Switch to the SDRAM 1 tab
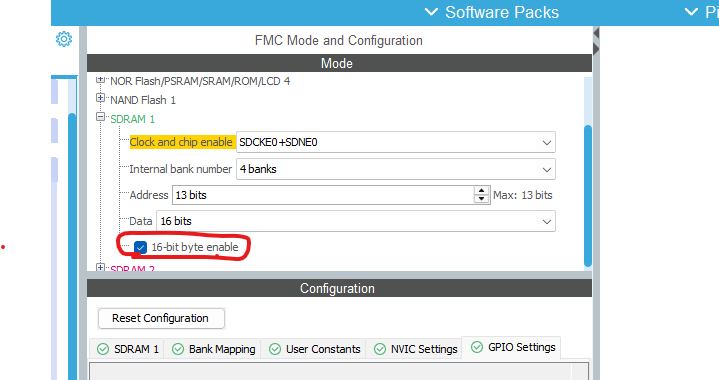The image size is (719, 380). coord(127,349)
